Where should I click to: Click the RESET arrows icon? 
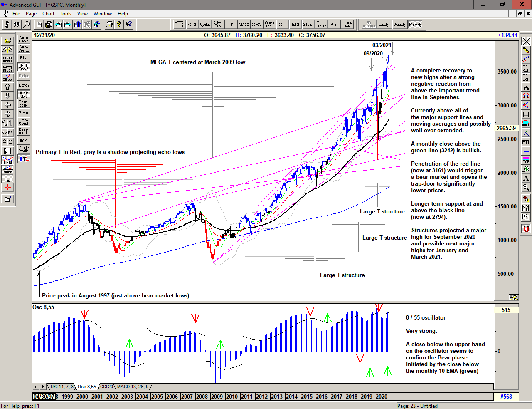(7, 59)
